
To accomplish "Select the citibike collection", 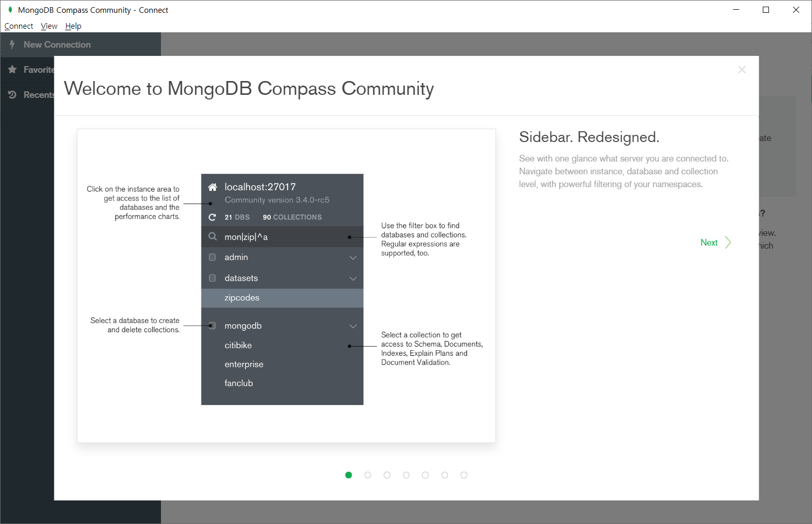I will [238, 345].
